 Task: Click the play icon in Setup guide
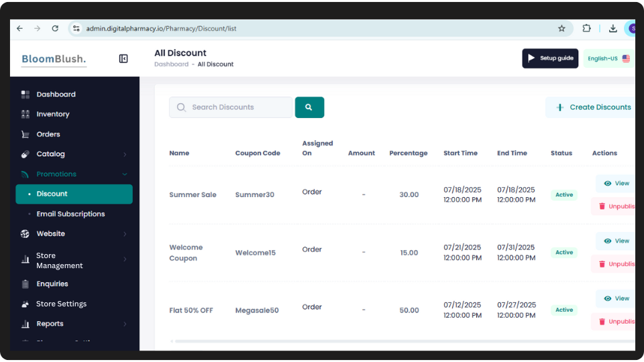tap(531, 58)
